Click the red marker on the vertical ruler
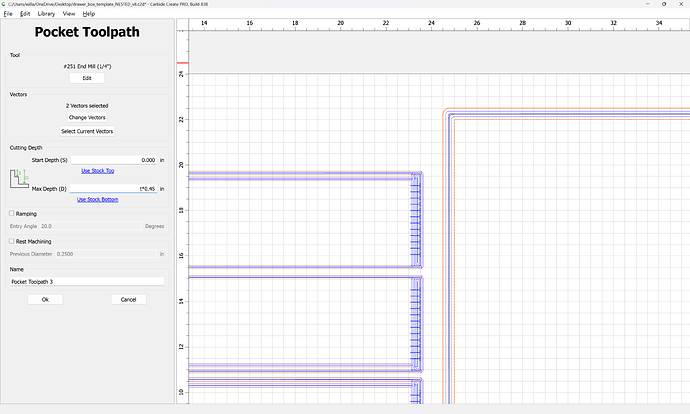 [182, 63]
